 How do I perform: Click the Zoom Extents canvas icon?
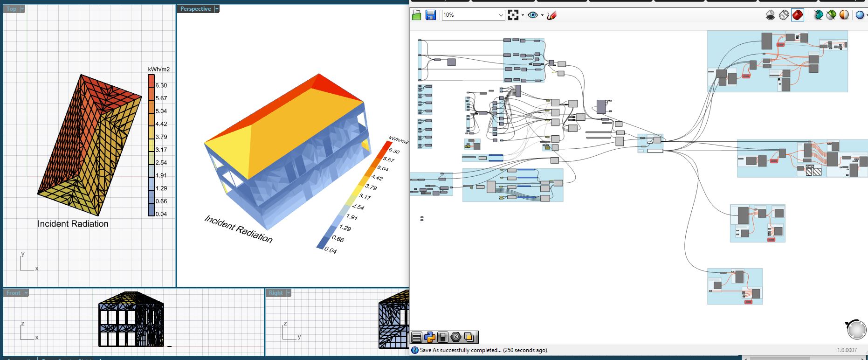(x=513, y=15)
